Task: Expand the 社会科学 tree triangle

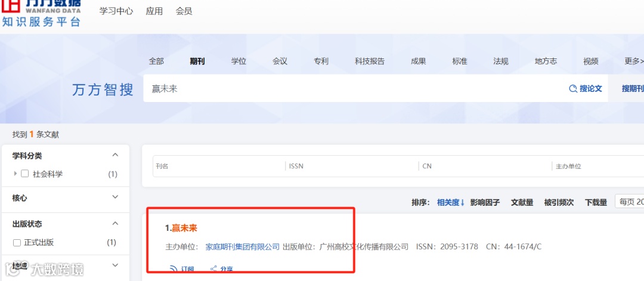Action: click(x=16, y=174)
